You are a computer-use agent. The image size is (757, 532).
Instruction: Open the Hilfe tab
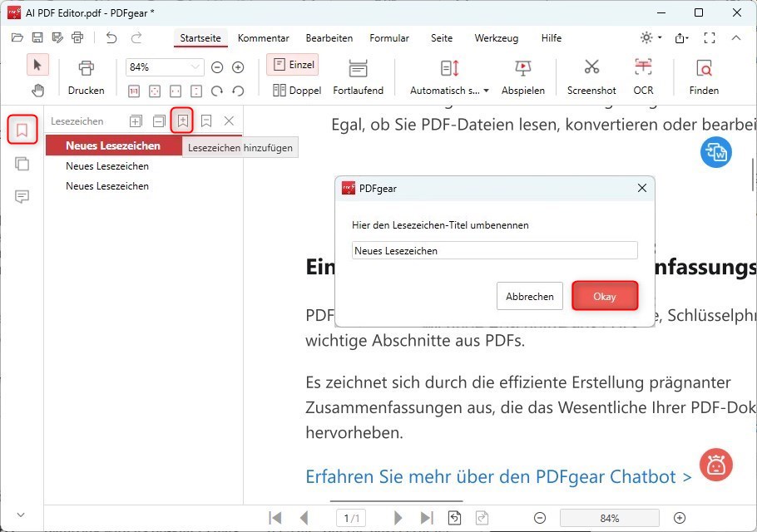(x=552, y=38)
